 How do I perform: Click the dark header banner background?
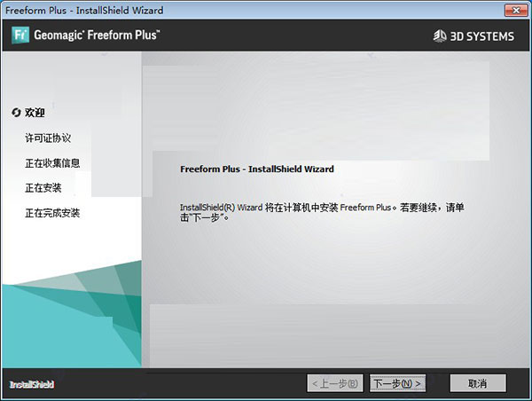pyautogui.click(x=293, y=35)
